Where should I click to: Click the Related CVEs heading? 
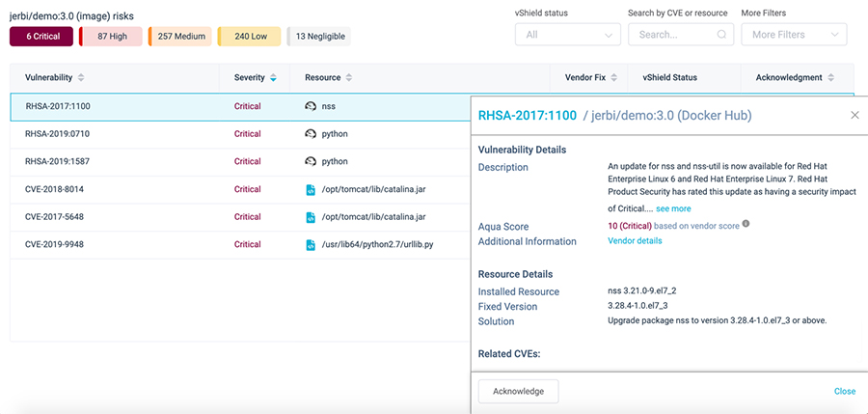click(509, 353)
